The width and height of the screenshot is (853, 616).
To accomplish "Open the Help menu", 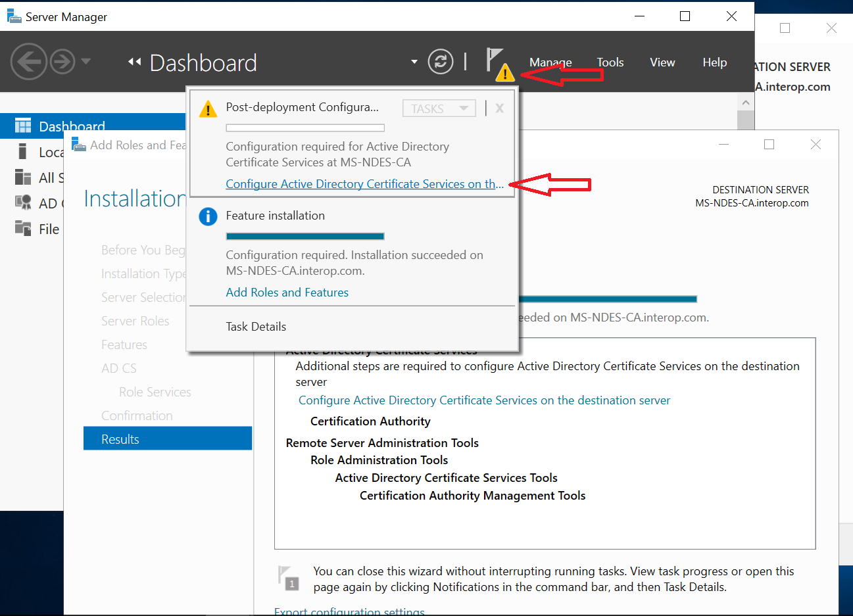I will coord(714,62).
